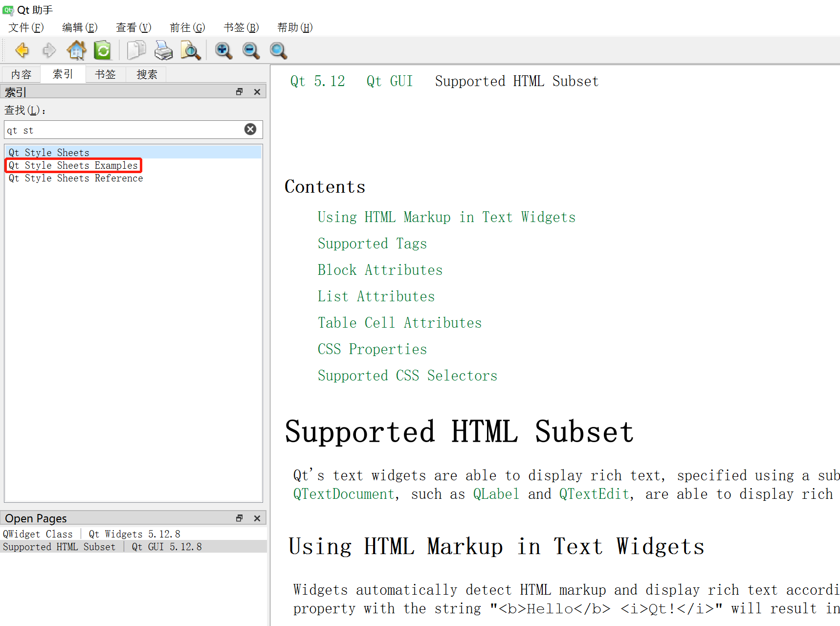This screenshot has width=840, height=626.
Task: Open the QTextDocument class link
Action: coord(344,494)
